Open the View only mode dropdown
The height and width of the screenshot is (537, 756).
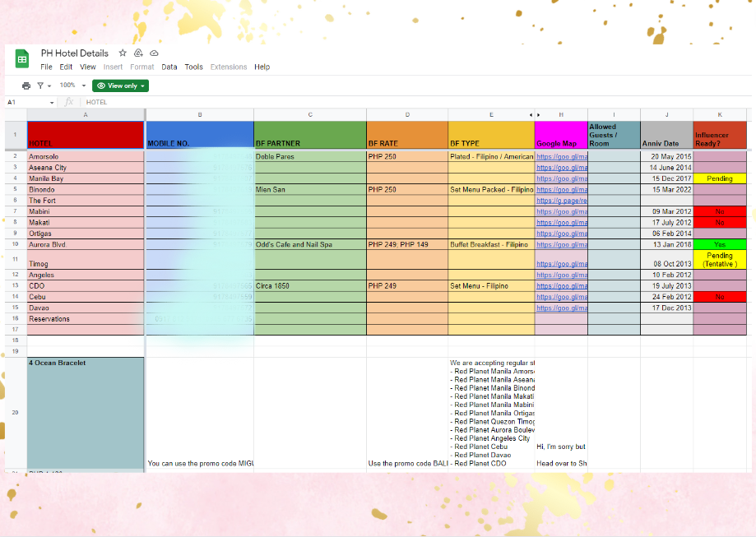tap(121, 86)
